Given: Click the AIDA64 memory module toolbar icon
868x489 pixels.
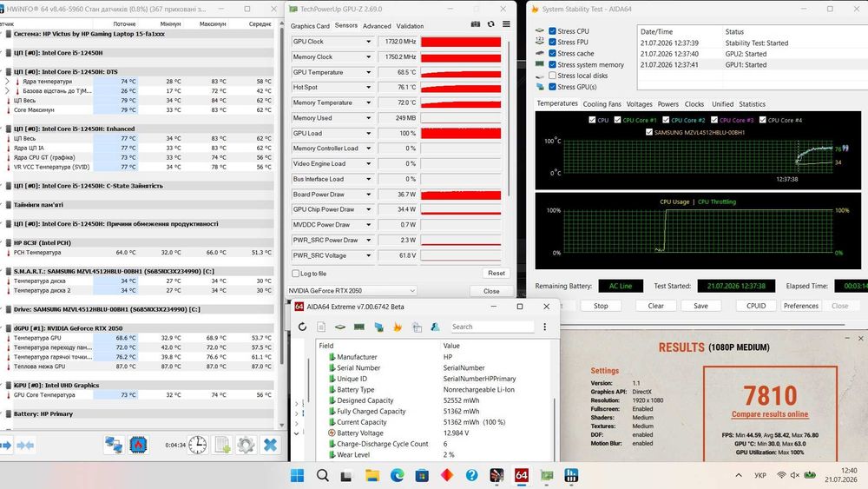Looking at the screenshot, I should [x=359, y=327].
